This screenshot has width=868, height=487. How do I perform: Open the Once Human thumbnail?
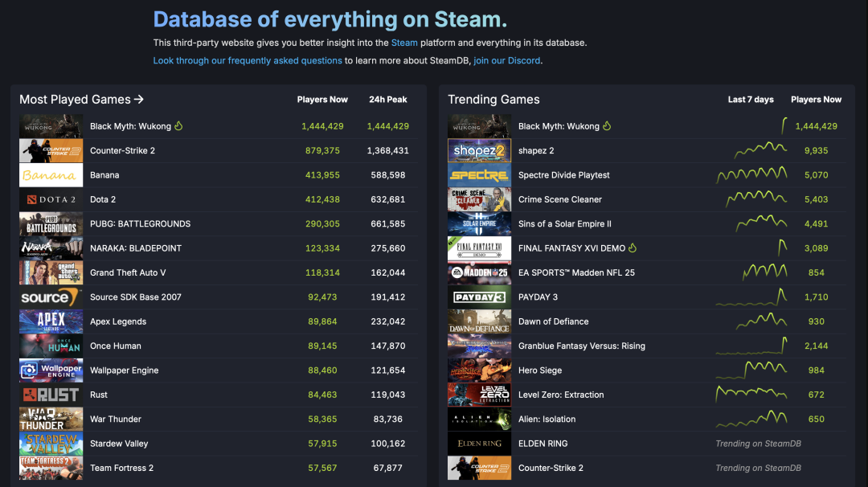pos(51,346)
